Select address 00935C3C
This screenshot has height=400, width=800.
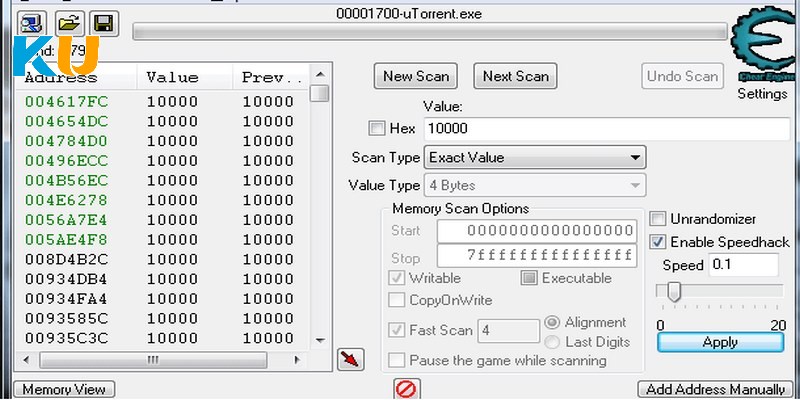click(66, 338)
